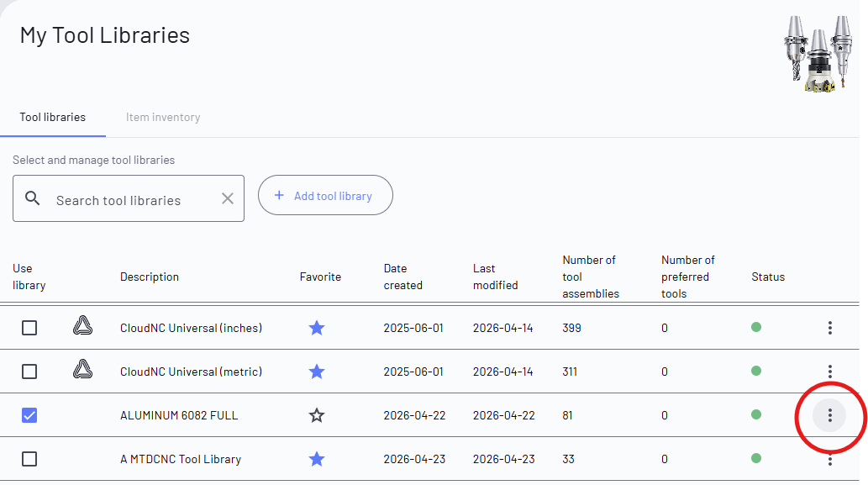Sort by Number of tool assemblies header

tap(591, 277)
